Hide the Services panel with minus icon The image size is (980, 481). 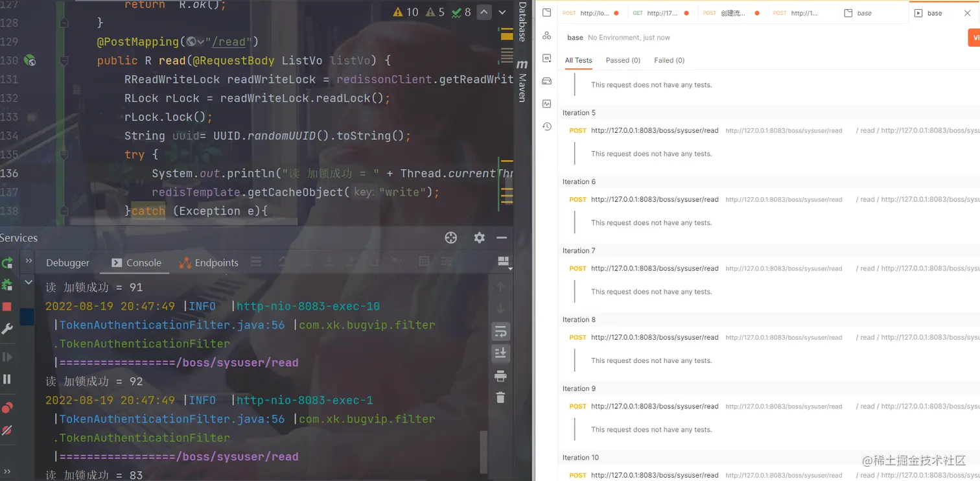pos(502,238)
